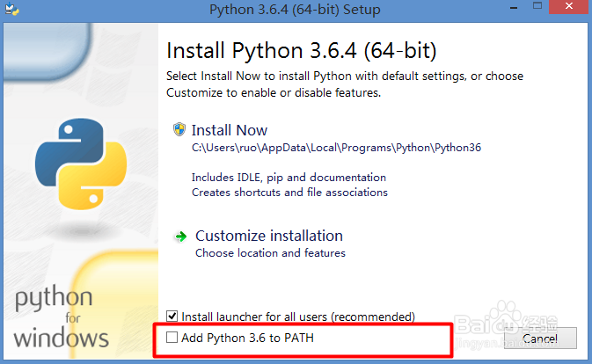Click the 'Install launcher for all users' label

click(x=297, y=316)
